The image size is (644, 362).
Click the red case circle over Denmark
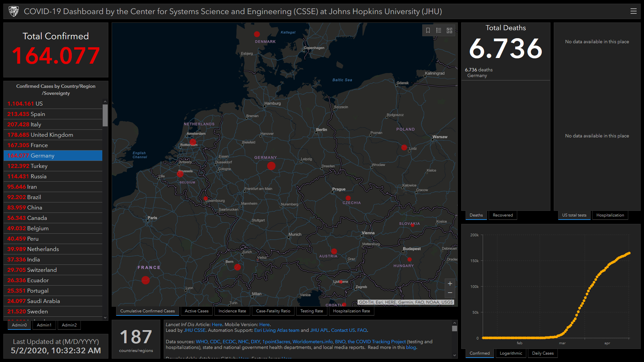(257, 34)
